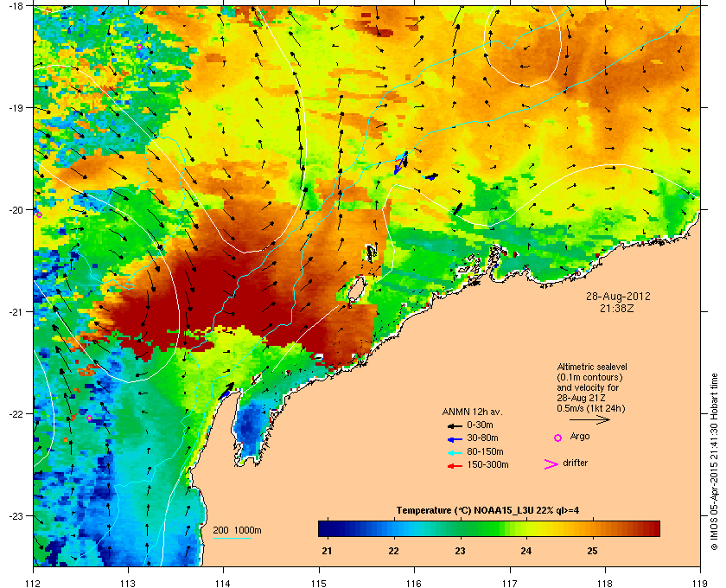Click the longitude axis label 114
The height and width of the screenshot is (588, 726).
[223, 584]
